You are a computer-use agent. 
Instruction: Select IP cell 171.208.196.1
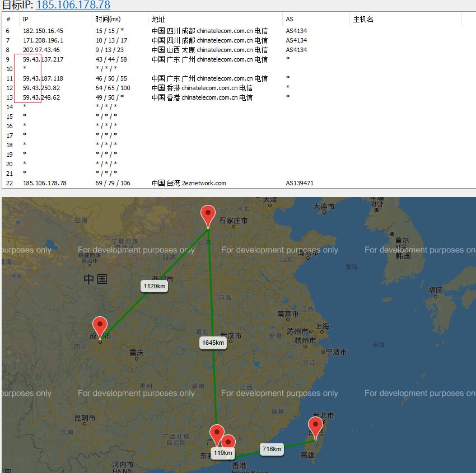point(43,40)
